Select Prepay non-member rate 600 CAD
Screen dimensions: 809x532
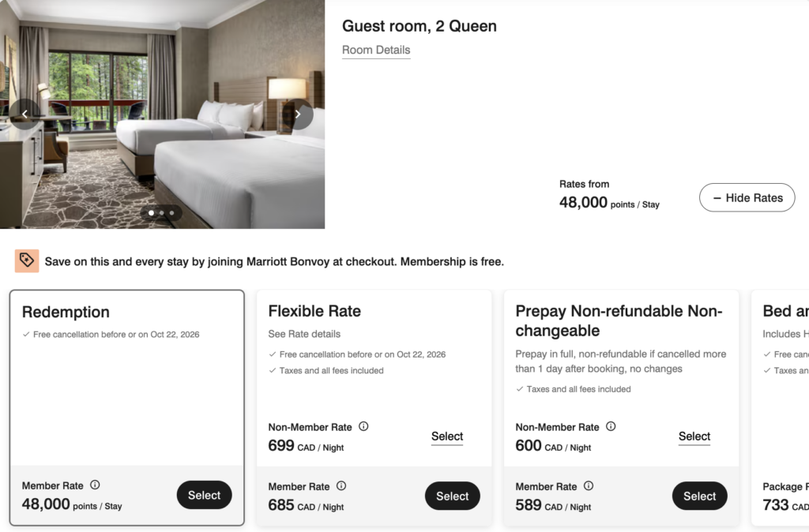[x=694, y=436]
